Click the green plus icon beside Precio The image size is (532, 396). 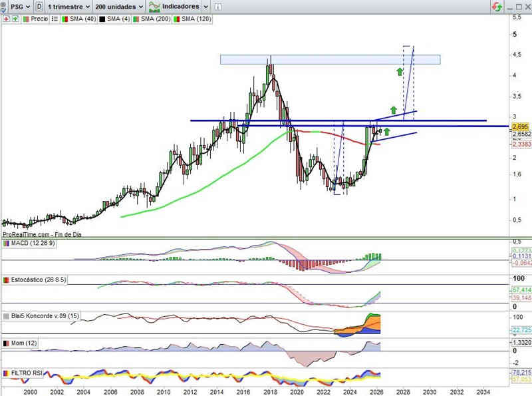coord(15,19)
